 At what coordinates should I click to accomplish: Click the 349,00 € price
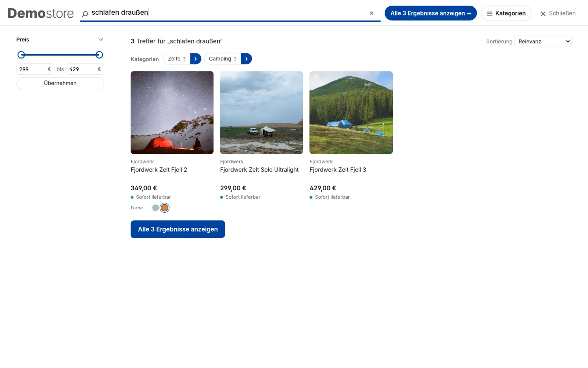click(x=144, y=188)
